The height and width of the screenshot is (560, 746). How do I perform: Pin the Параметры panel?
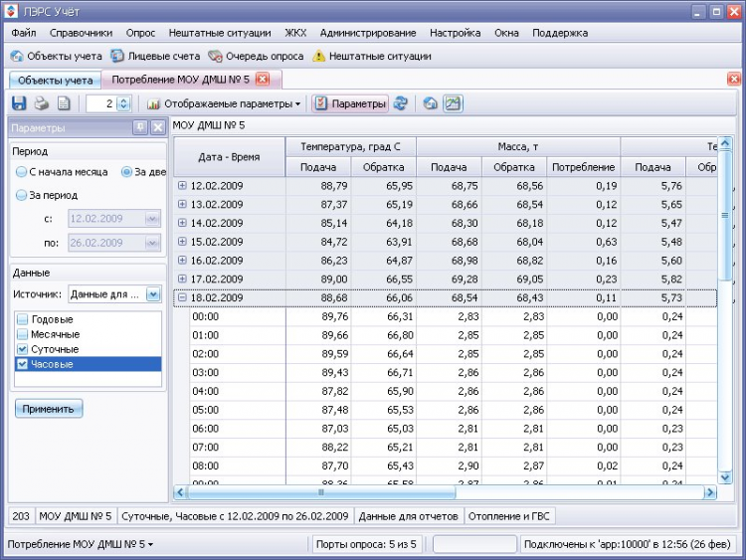(x=140, y=127)
